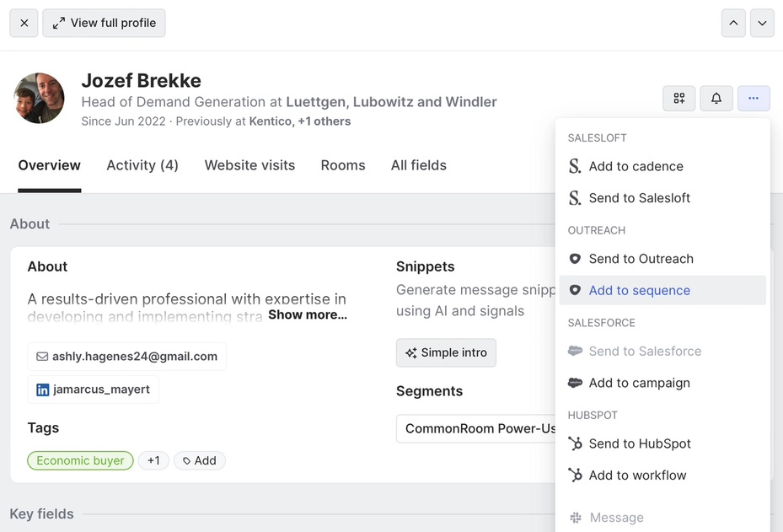The image size is (783, 532).
Task: Expand About text with Show more...
Action: coord(308,314)
